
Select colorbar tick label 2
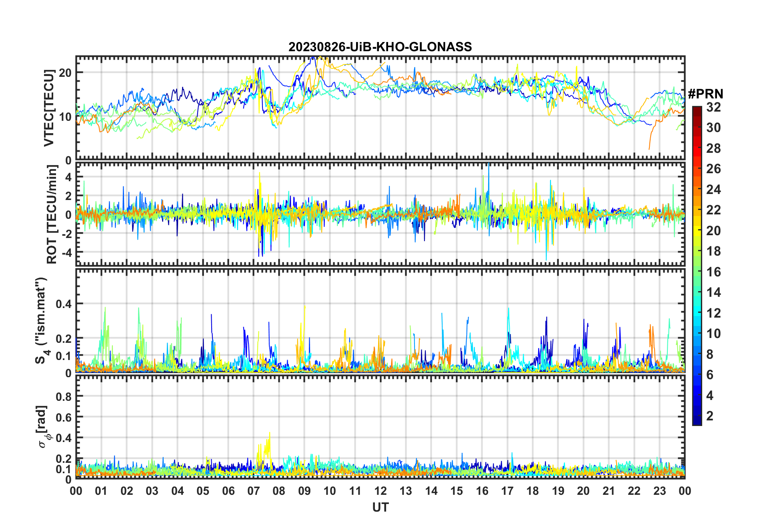(x=710, y=416)
